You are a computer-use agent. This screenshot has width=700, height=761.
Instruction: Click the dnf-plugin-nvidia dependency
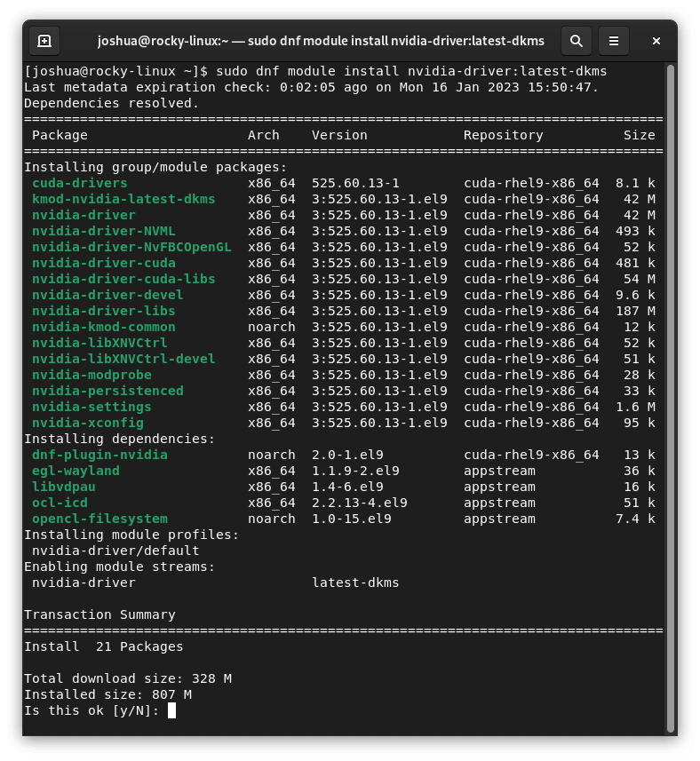click(x=99, y=455)
